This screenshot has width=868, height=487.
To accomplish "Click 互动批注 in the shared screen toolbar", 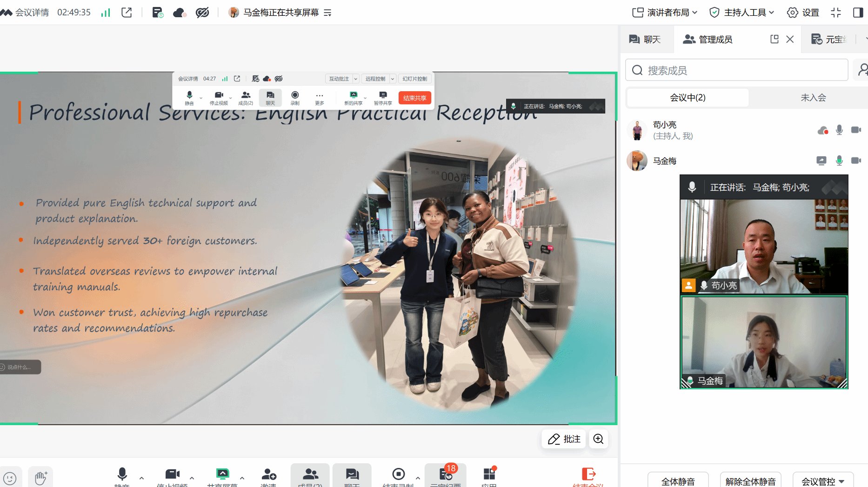I will [339, 79].
